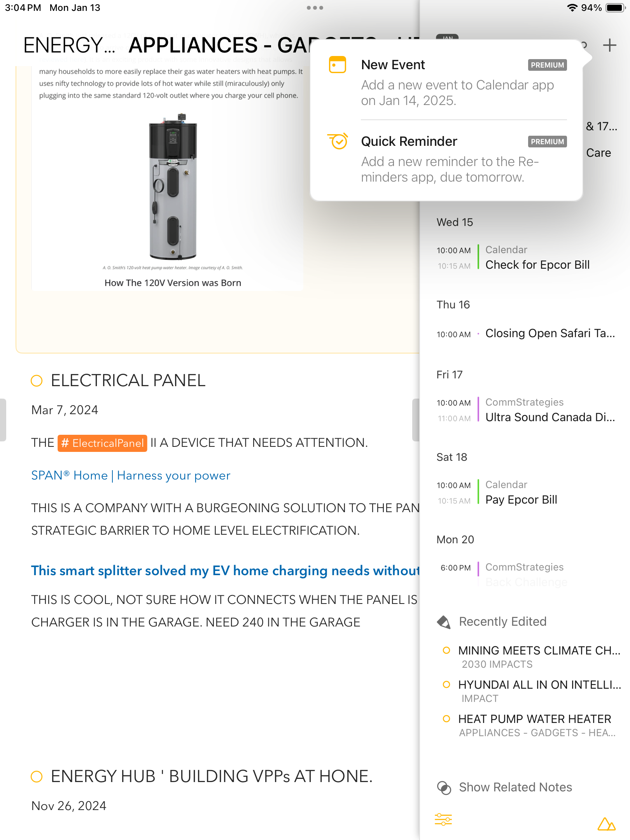
Task: Open the Check for Epcor Bill event
Action: [537, 265]
